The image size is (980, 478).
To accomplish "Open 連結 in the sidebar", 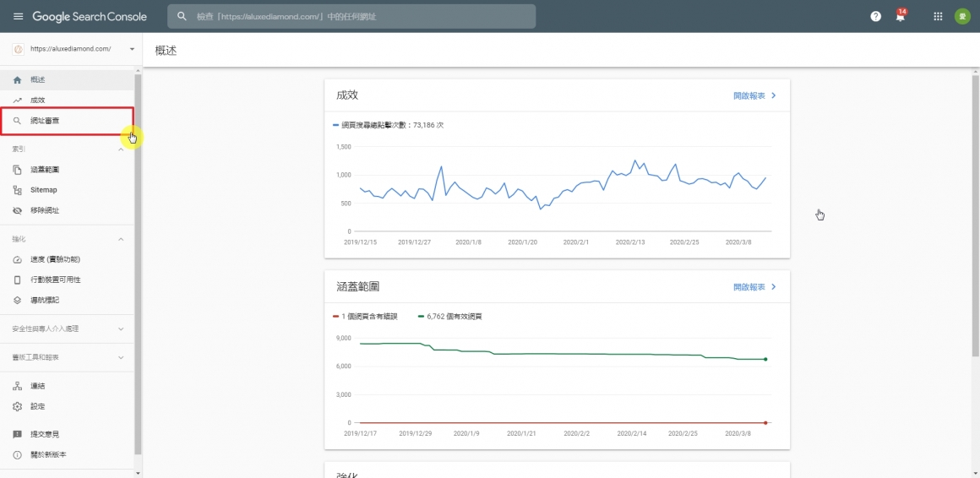I will tap(67, 386).
